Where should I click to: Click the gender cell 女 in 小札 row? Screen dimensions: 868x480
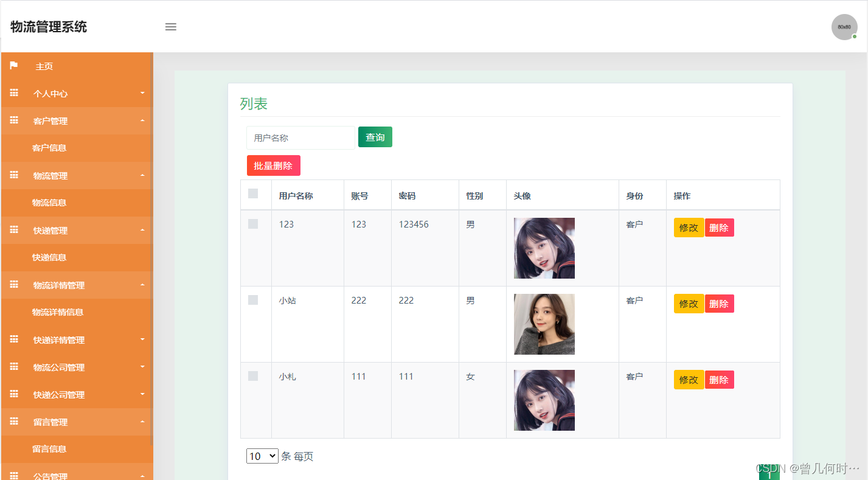(470, 377)
